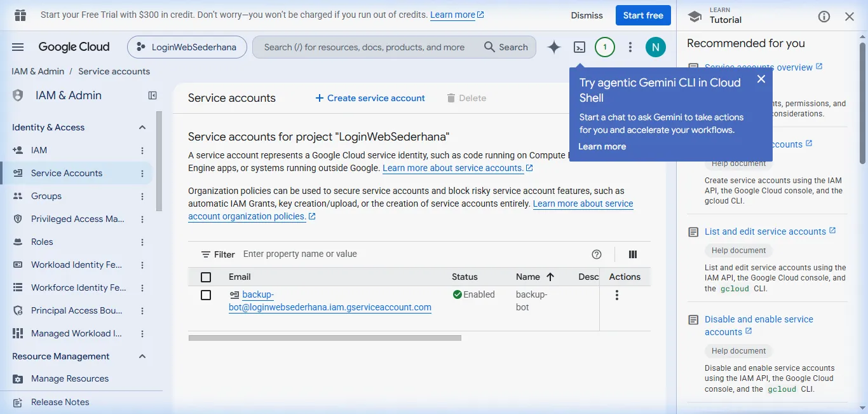
Task: Open the column display options icon
Action: pos(633,254)
